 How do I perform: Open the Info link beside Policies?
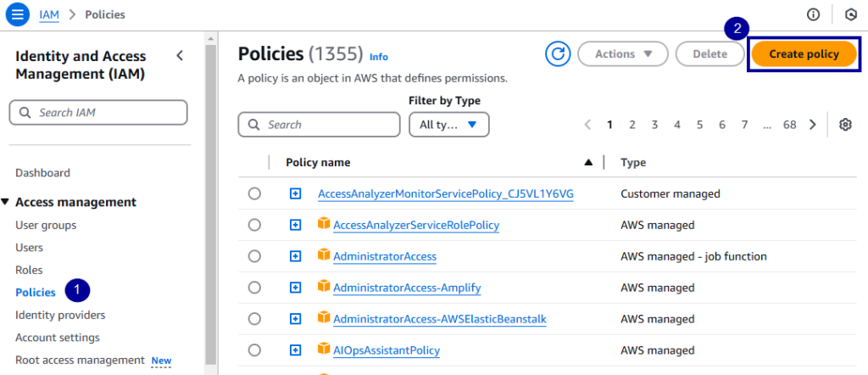point(379,57)
